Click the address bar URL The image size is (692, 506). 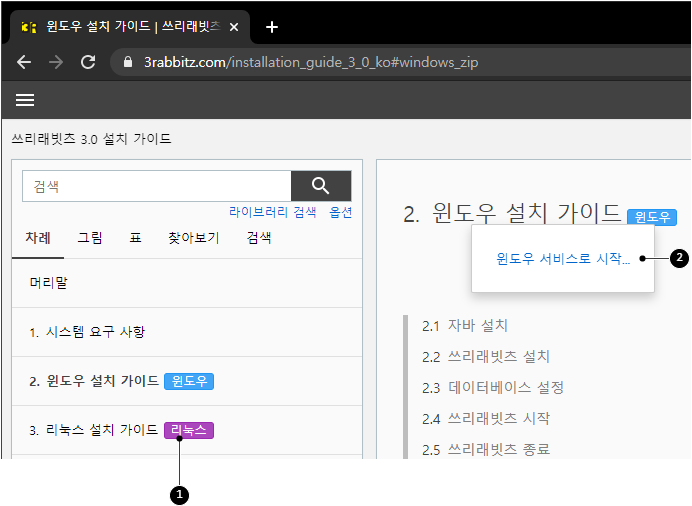pyautogui.click(x=311, y=62)
